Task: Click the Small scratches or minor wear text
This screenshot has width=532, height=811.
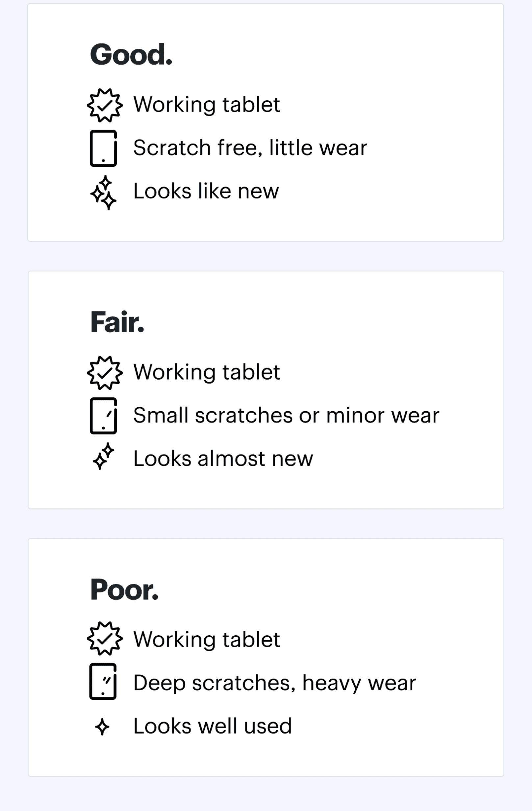Action: 286,416
